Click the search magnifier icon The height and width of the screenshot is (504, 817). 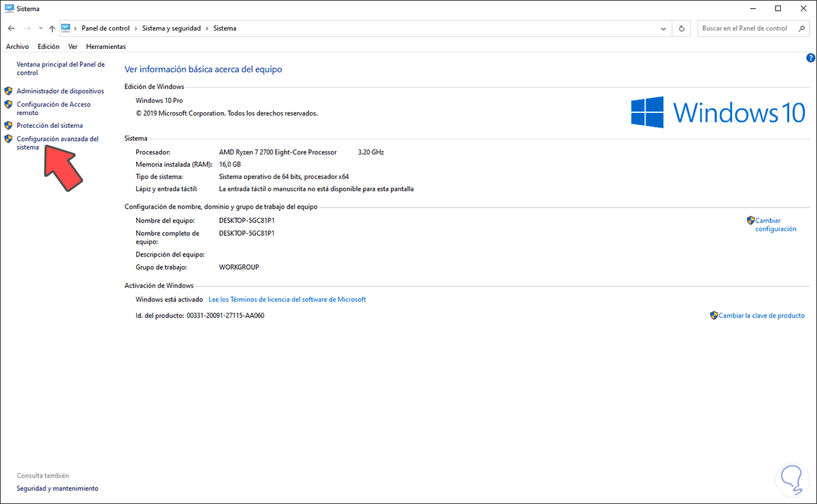tap(803, 29)
